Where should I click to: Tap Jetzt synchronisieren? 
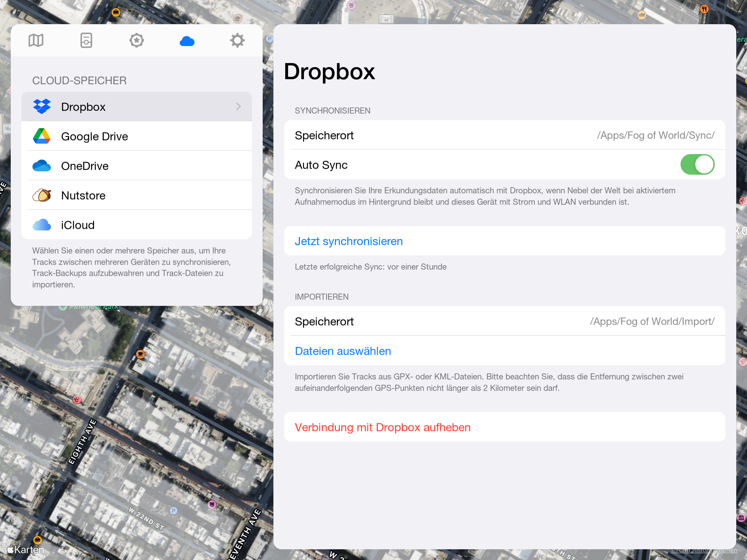point(504,241)
